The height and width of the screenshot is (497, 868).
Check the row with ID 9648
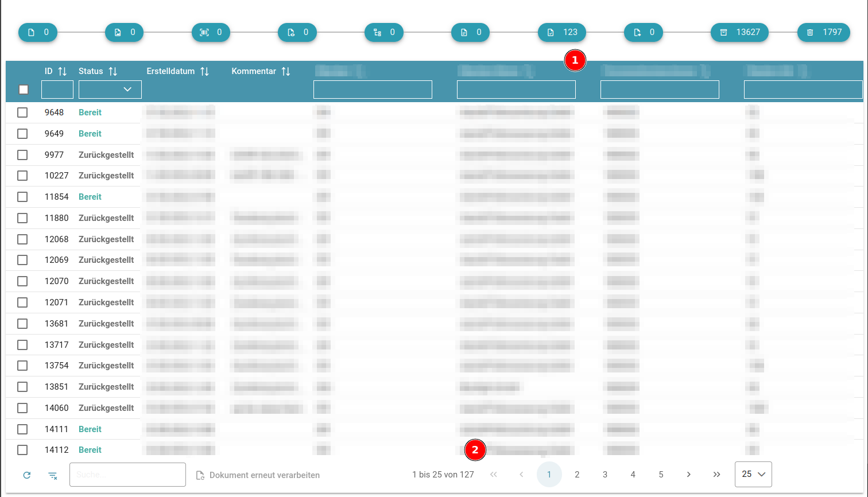[22, 112]
